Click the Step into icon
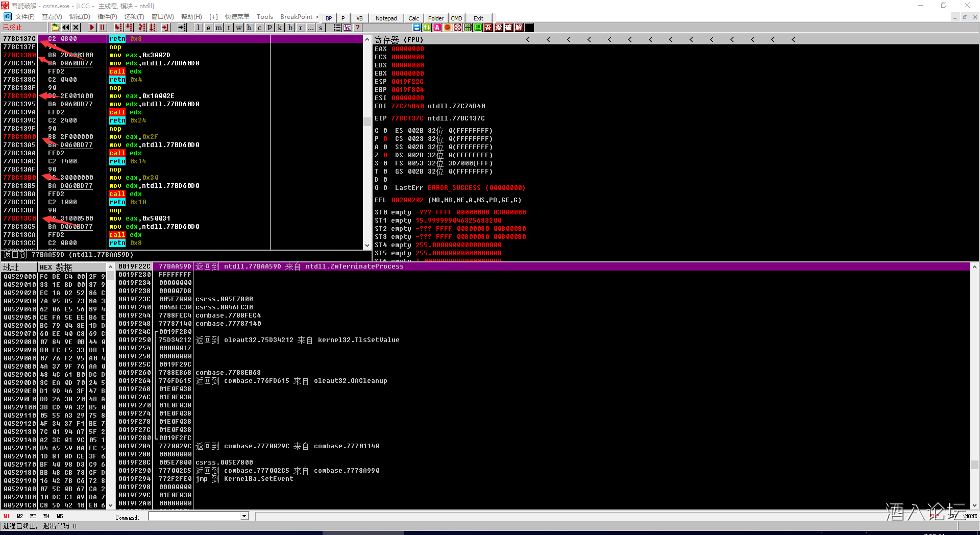This screenshot has width=980, height=535. click(x=118, y=28)
